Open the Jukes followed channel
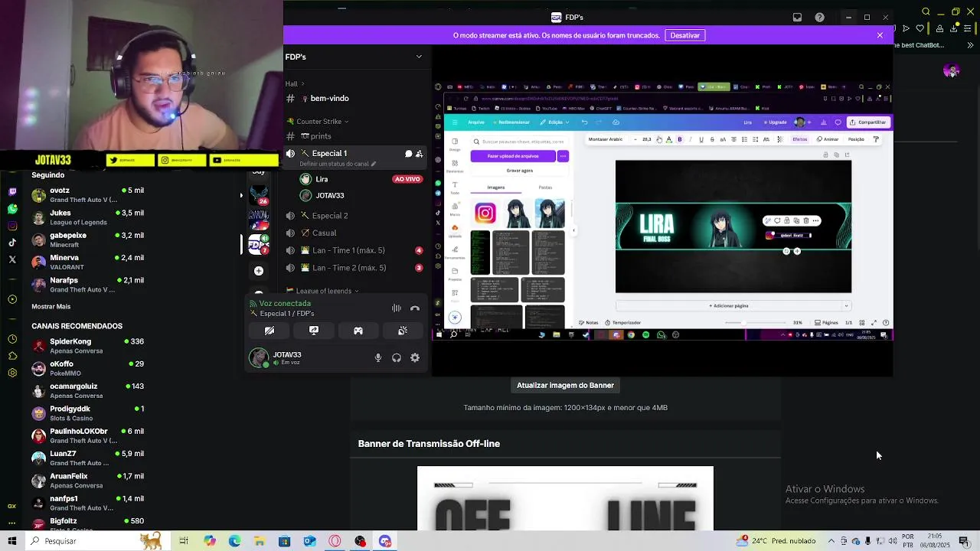Screen dimensions: 980x551 pos(87,217)
